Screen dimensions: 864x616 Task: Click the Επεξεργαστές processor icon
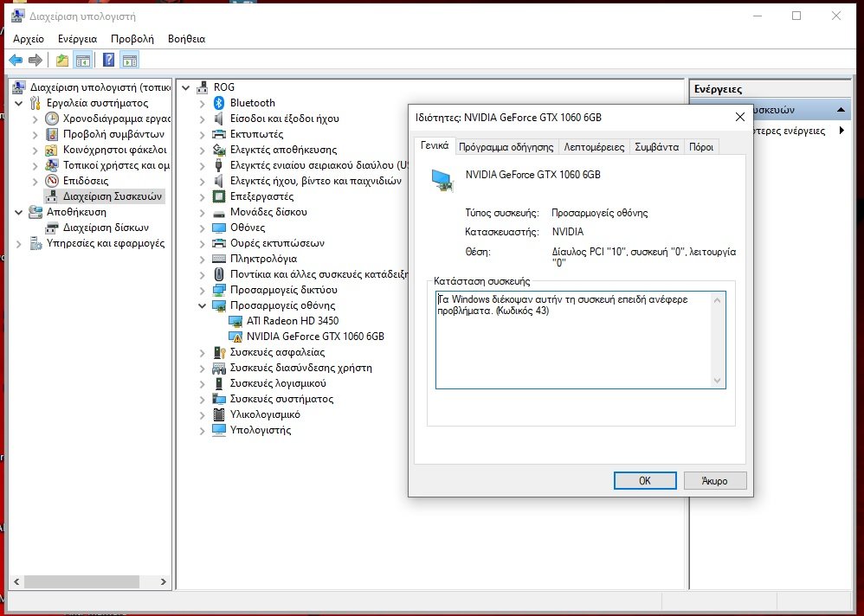[x=219, y=196]
